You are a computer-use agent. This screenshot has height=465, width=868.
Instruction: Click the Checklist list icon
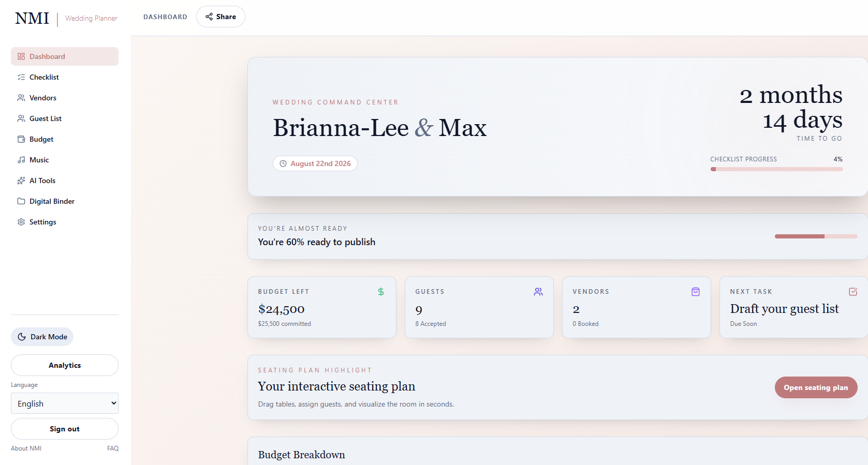(x=21, y=77)
